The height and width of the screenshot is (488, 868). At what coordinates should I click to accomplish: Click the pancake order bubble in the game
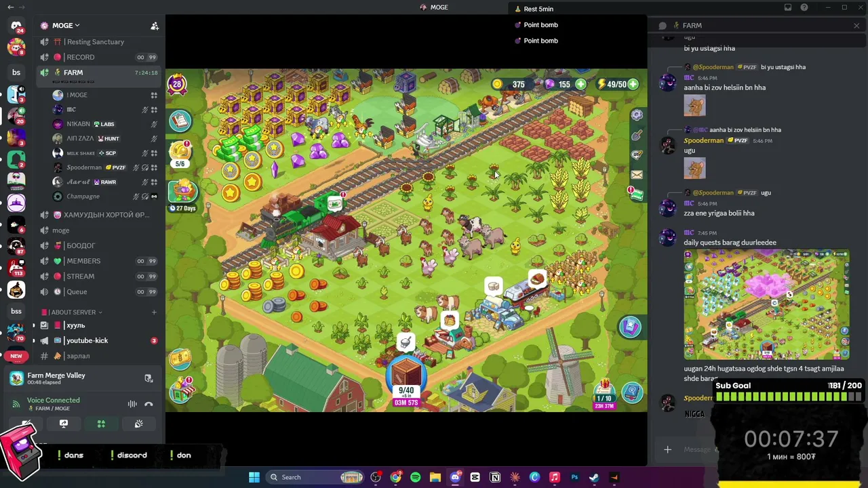[449, 321]
